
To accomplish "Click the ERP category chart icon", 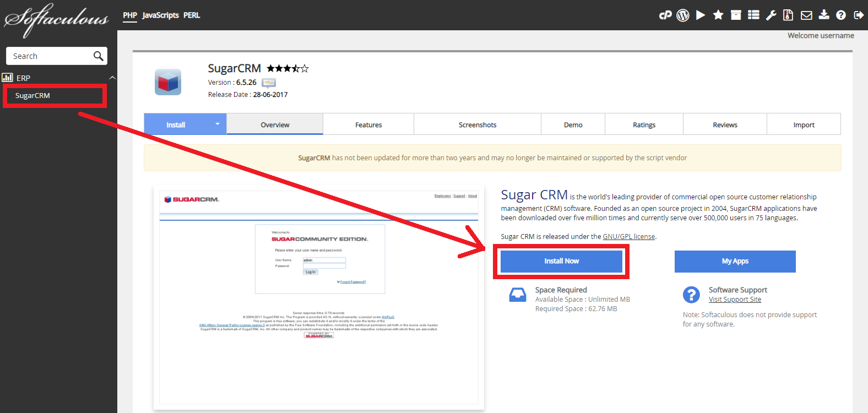I will pyautogui.click(x=8, y=77).
